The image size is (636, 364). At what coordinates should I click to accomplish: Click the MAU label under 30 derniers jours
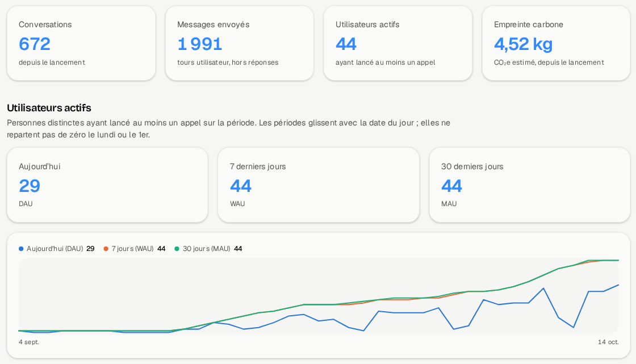(x=449, y=204)
